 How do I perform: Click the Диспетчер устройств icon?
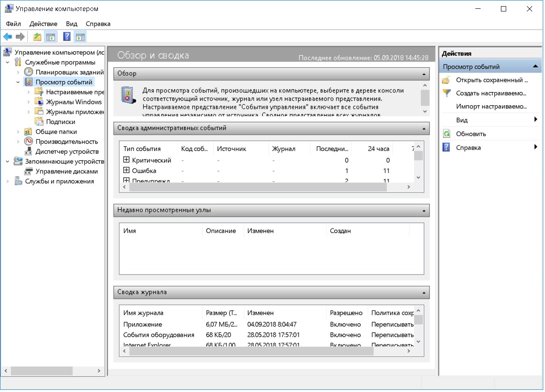click(x=29, y=152)
